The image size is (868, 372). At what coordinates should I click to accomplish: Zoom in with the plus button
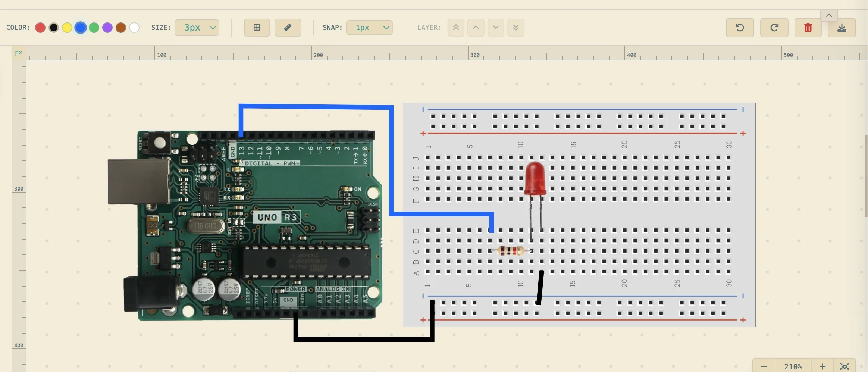pyautogui.click(x=822, y=366)
